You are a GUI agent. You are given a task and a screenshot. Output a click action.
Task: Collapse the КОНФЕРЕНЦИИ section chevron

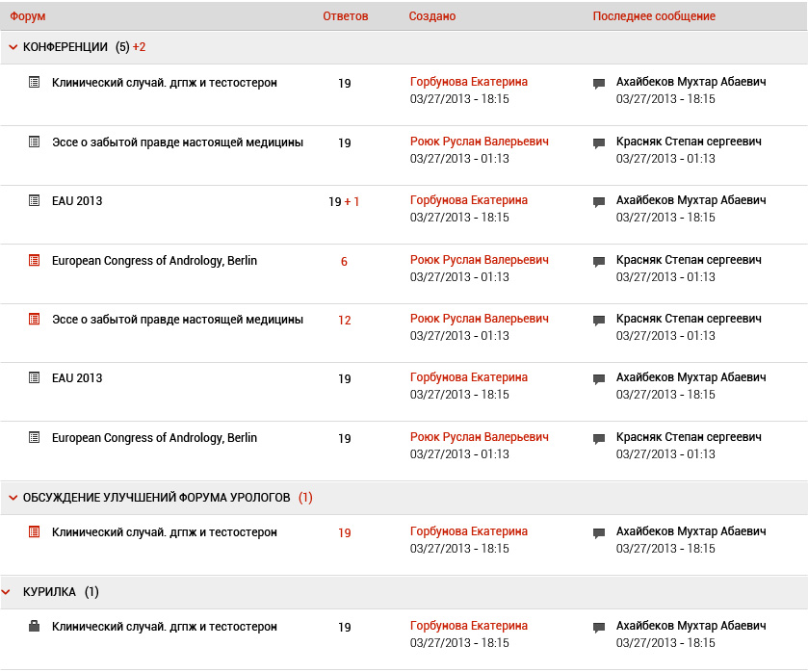[13, 47]
